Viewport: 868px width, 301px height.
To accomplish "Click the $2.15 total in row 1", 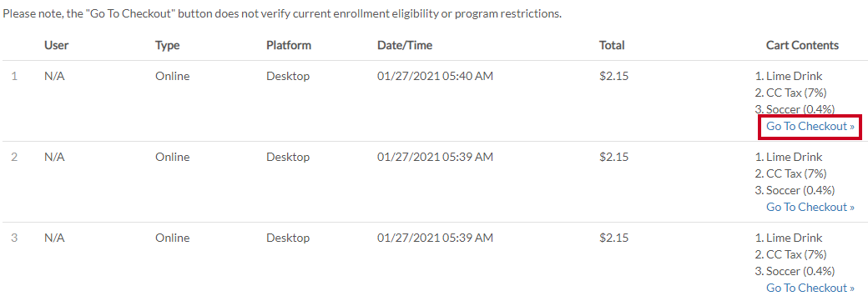I will [x=614, y=77].
